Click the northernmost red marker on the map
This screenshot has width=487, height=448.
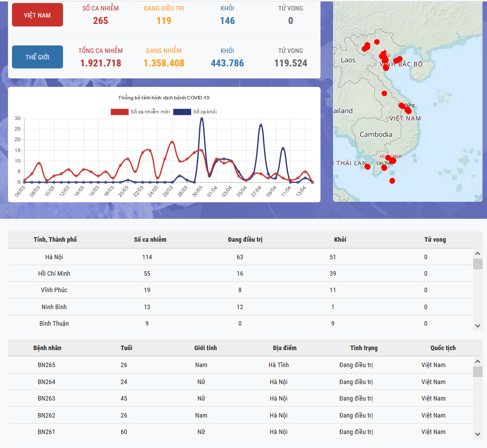pos(377,42)
